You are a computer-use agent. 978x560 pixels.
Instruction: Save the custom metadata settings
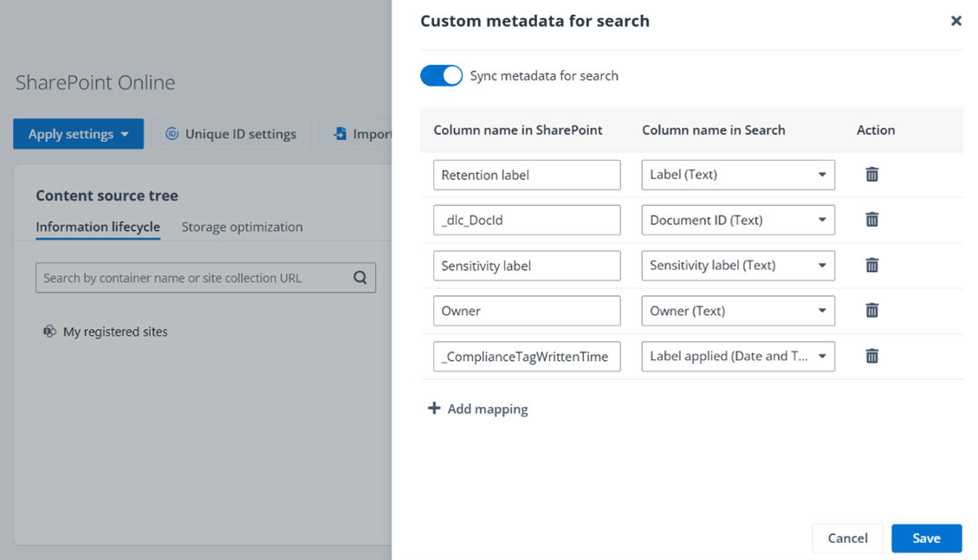[926, 538]
